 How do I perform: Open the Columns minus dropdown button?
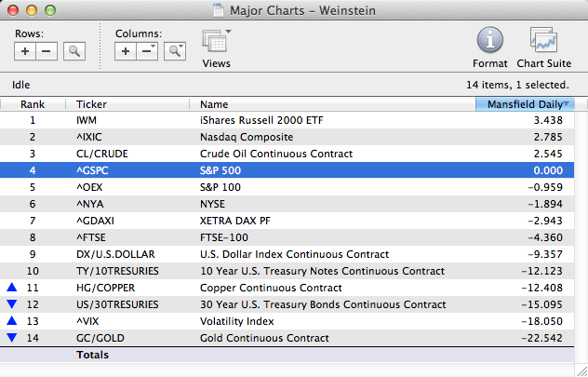147,51
